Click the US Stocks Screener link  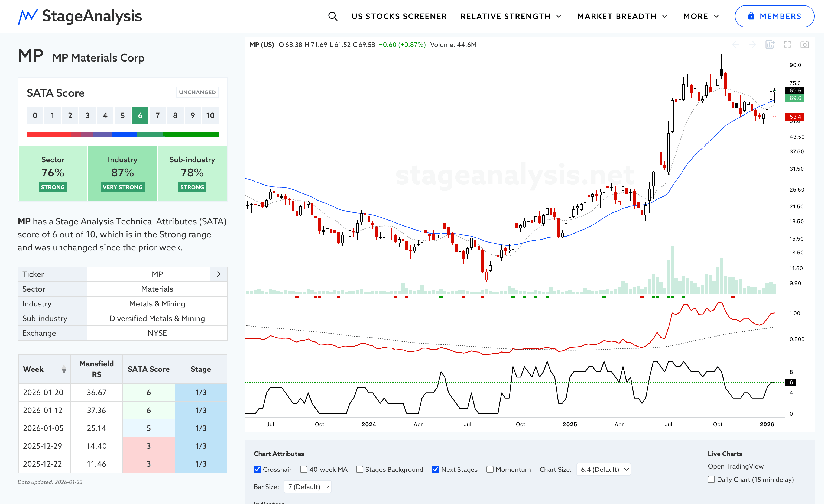click(399, 16)
